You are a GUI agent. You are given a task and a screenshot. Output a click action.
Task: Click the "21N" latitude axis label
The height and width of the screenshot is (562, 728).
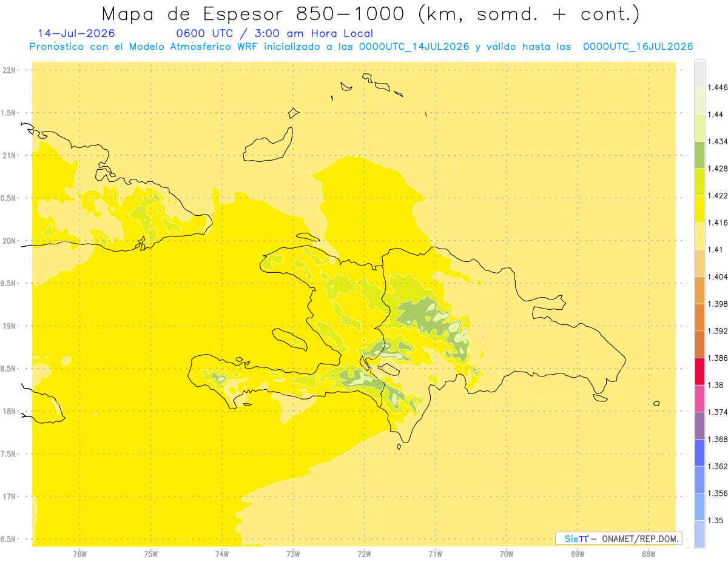pos(9,155)
